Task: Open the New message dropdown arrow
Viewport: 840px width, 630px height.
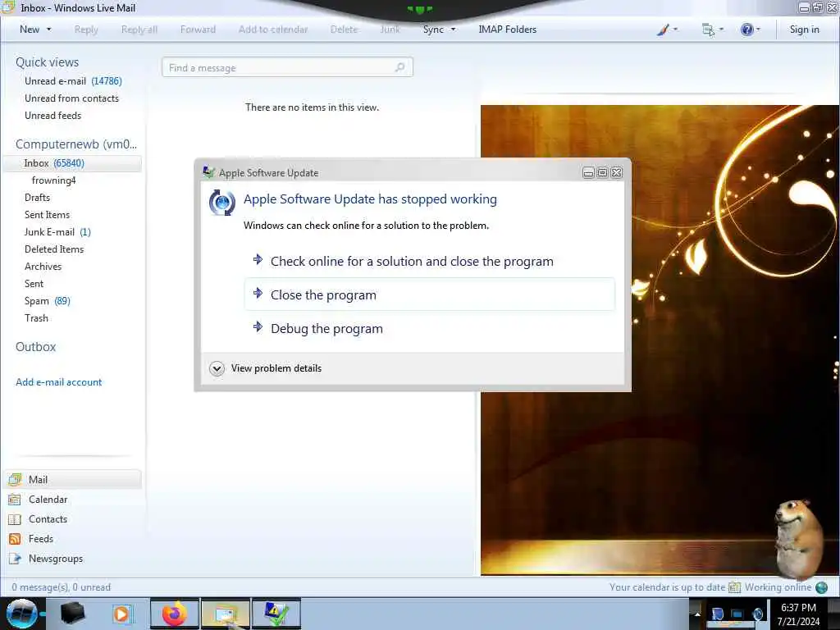Action: tap(48, 30)
